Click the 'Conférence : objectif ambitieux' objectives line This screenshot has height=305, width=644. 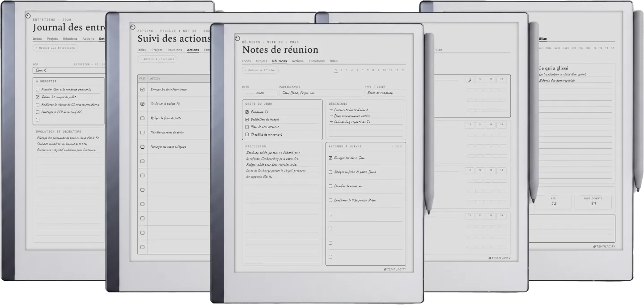[x=67, y=150]
